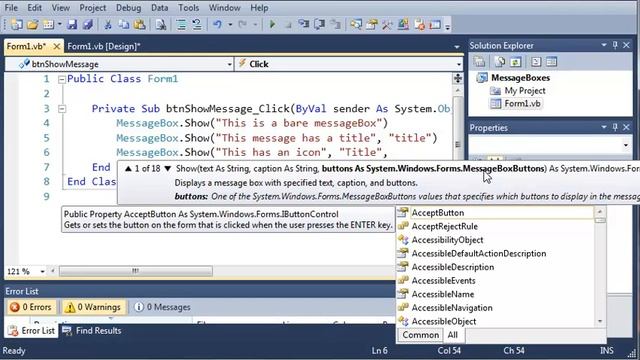Open the Properties object selector dropdown
This screenshot has width=640, height=360.
pos(626,145)
